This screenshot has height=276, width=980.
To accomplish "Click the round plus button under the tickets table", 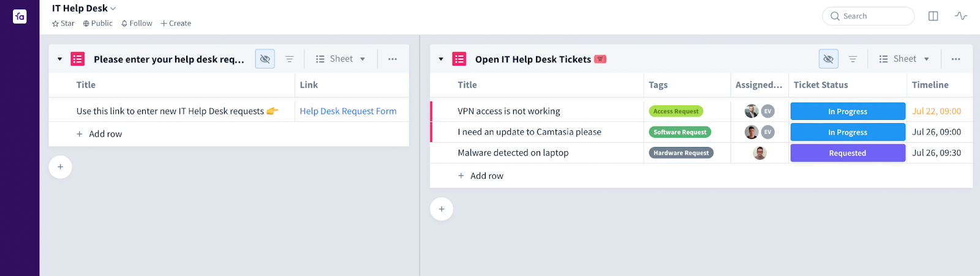I will [x=442, y=209].
